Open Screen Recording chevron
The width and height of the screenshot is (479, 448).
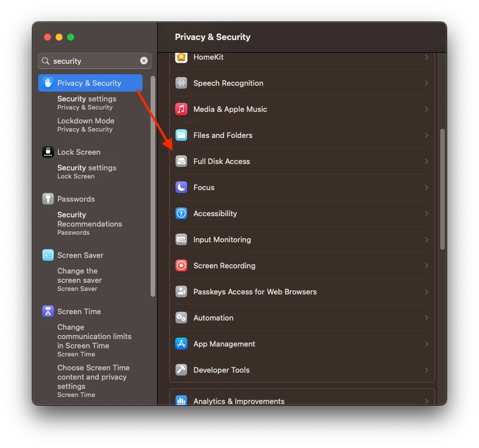pos(426,265)
